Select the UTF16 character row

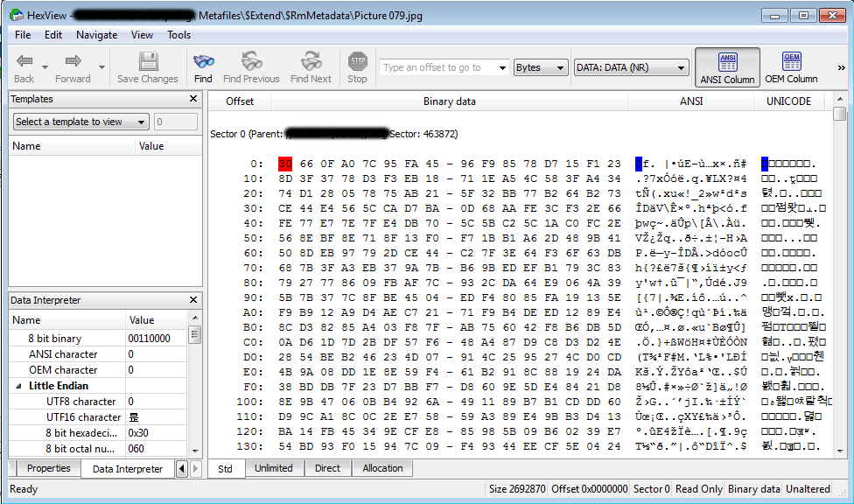[98, 417]
